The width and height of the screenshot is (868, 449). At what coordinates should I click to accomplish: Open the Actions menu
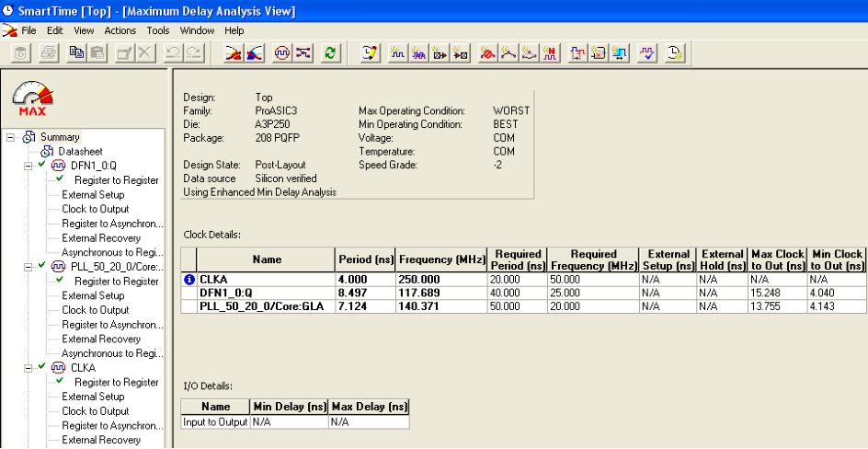point(120,30)
